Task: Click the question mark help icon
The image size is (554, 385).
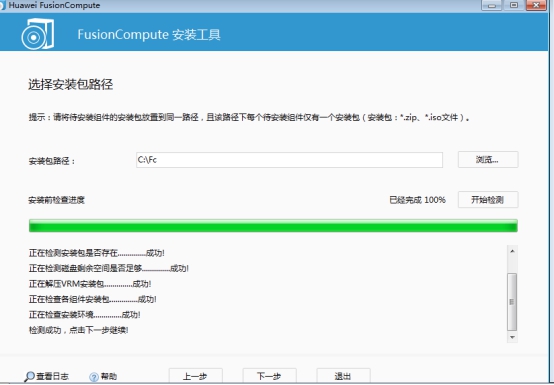Action: pyautogui.click(x=94, y=377)
